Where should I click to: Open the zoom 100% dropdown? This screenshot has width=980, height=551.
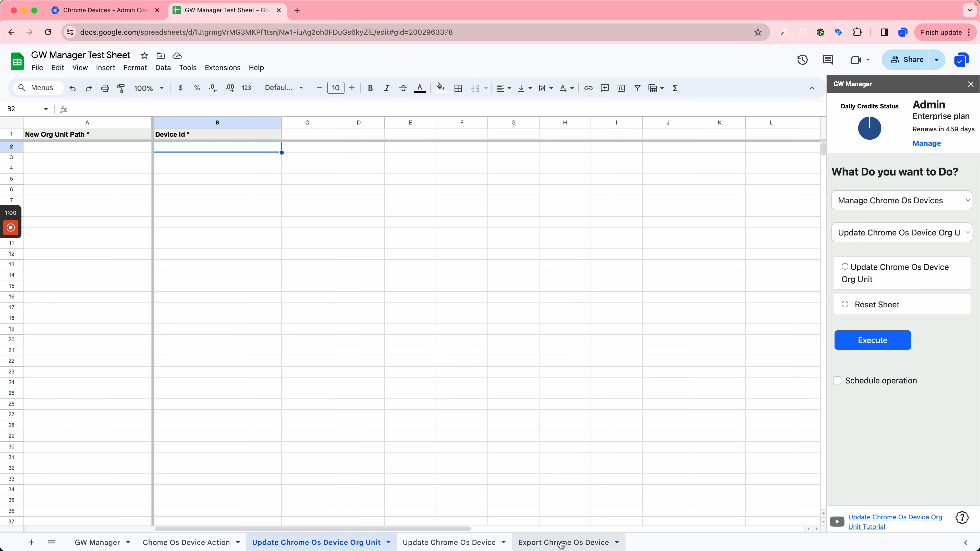[x=149, y=88]
